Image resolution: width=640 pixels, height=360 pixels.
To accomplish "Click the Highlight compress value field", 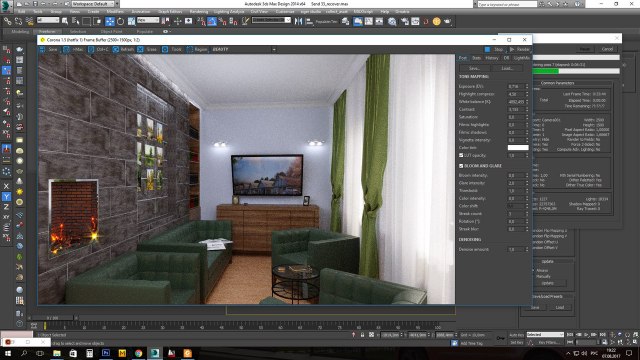I will 516,94.
